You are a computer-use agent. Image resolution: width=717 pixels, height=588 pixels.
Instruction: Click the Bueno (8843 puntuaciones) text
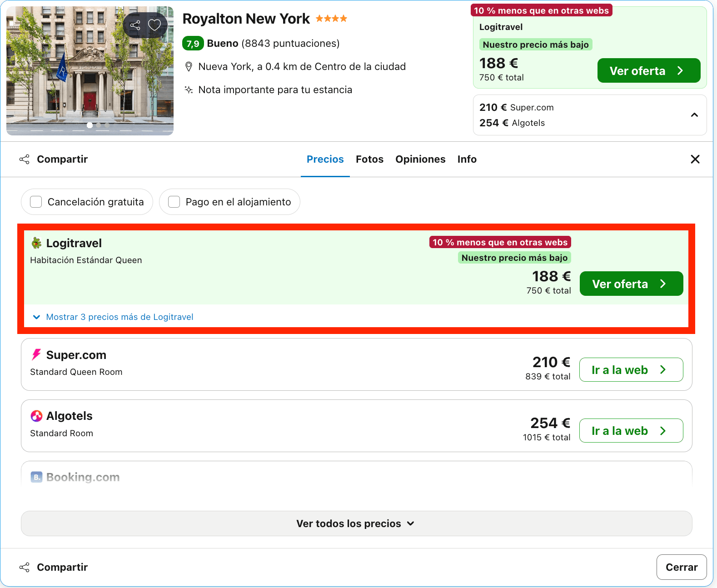tap(274, 44)
